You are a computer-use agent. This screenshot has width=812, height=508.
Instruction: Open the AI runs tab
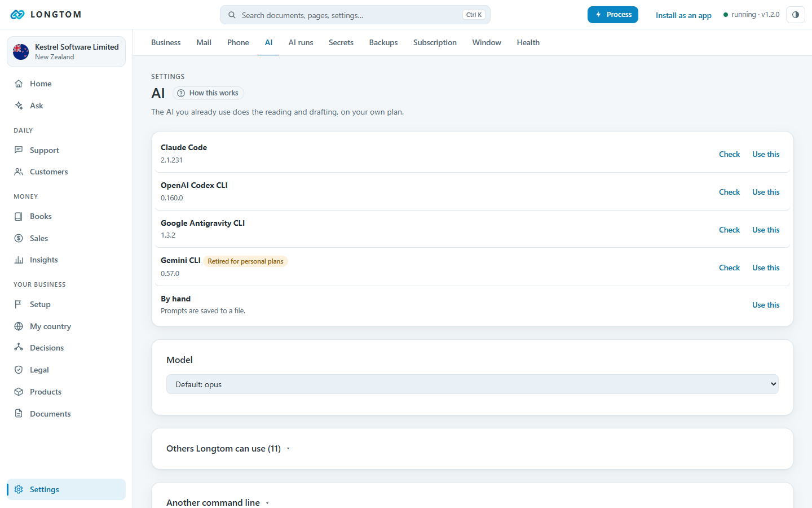tap(301, 42)
